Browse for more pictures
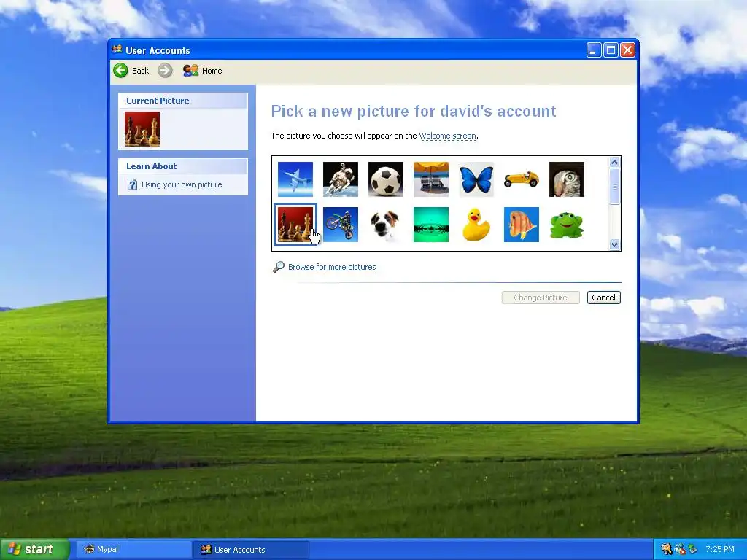The width and height of the screenshot is (747, 560). (x=332, y=267)
